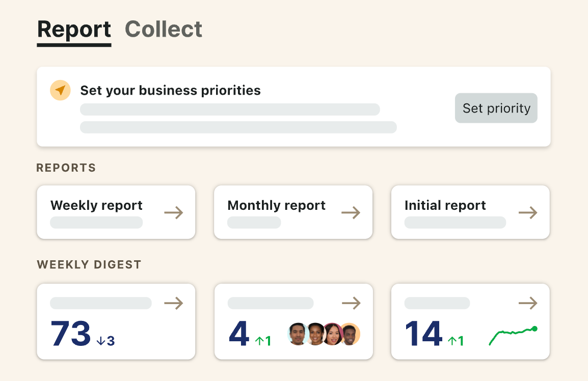
Task: Switch to the Report tab
Action: 74,30
